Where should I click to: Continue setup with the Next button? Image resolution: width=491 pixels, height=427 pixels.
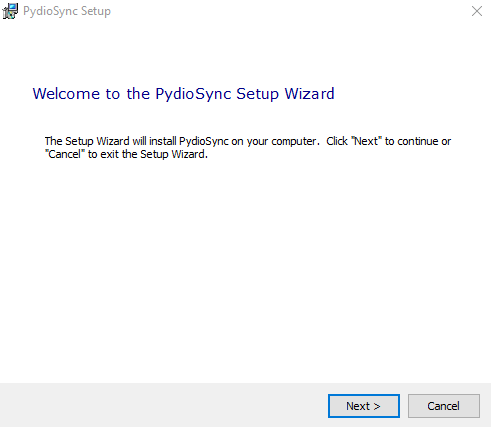click(364, 406)
